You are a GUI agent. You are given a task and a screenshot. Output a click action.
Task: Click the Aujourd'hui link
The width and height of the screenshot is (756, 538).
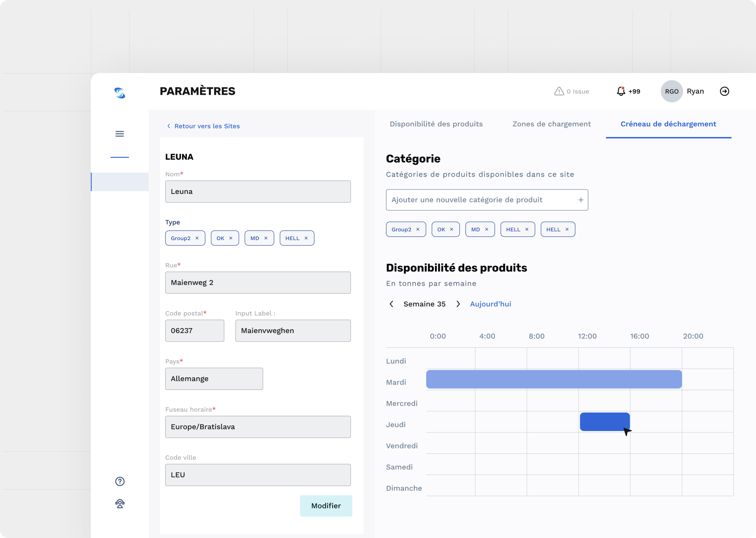point(491,304)
